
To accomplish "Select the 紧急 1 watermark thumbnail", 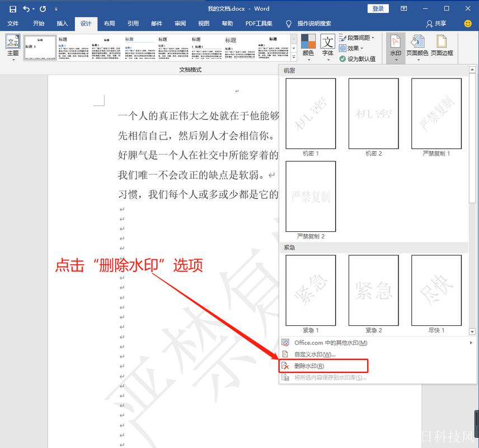I will (309, 291).
